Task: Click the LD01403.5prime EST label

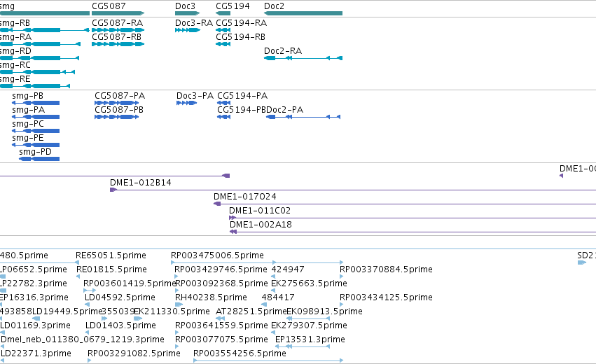Action: pos(120,325)
